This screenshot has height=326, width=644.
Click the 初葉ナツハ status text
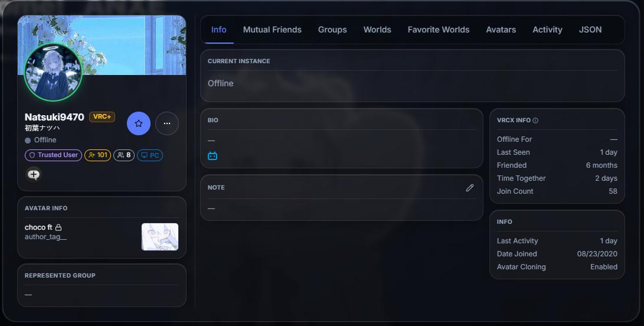pyautogui.click(x=42, y=128)
